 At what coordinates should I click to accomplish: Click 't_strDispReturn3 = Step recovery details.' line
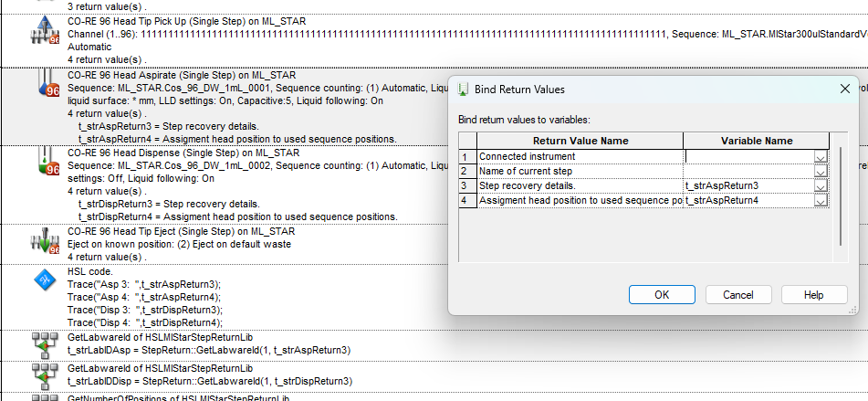click(169, 204)
